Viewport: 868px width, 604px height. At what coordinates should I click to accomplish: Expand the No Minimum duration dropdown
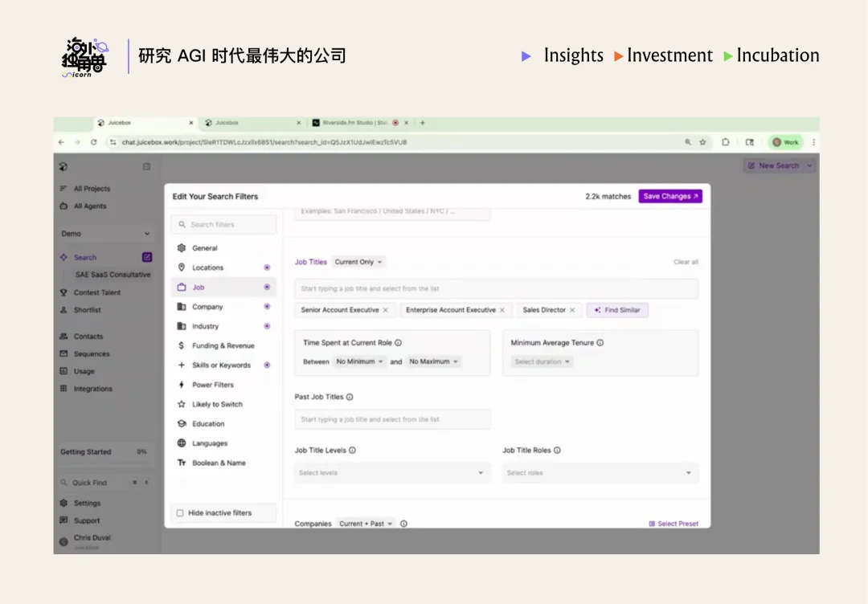point(358,361)
